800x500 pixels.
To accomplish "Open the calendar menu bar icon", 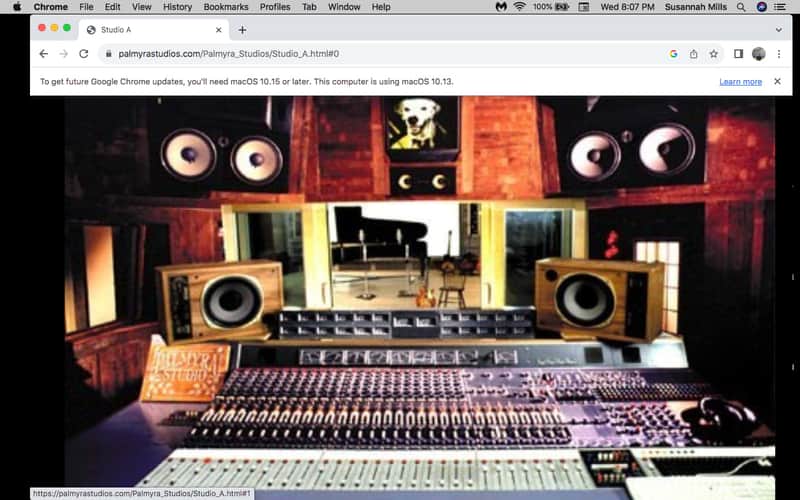I will point(584,7).
